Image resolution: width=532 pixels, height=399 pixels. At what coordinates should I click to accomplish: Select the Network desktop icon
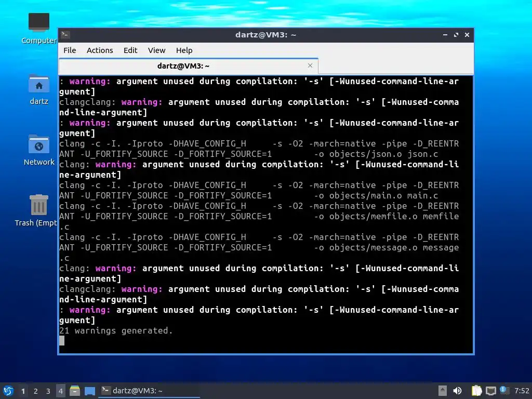coord(38,150)
